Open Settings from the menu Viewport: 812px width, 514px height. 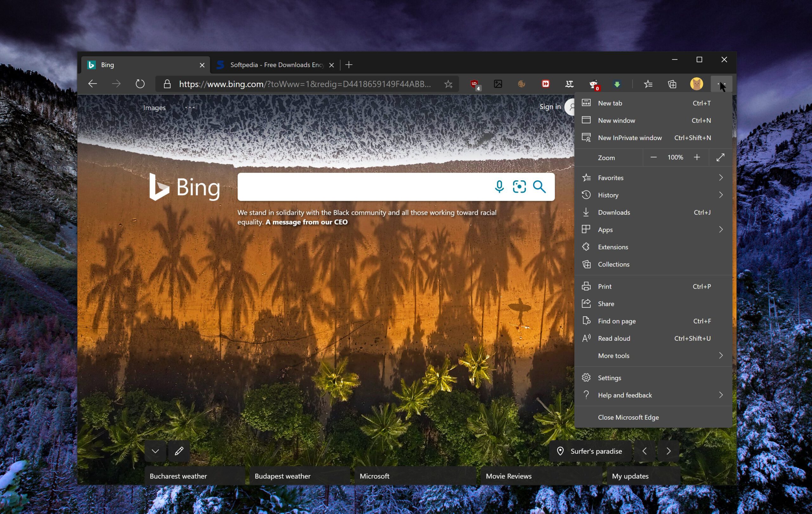(x=653, y=378)
